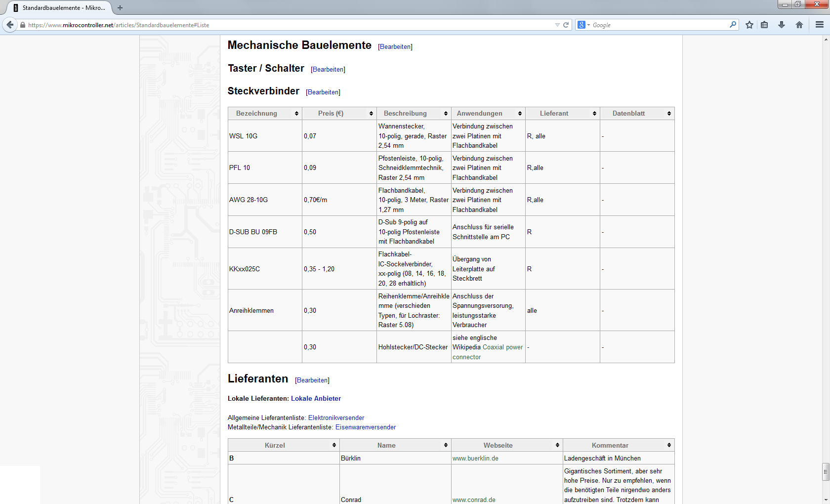Screen dimensions: 830x504
Task: Click the Anreihklemmen table cell
Action: (x=265, y=310)
